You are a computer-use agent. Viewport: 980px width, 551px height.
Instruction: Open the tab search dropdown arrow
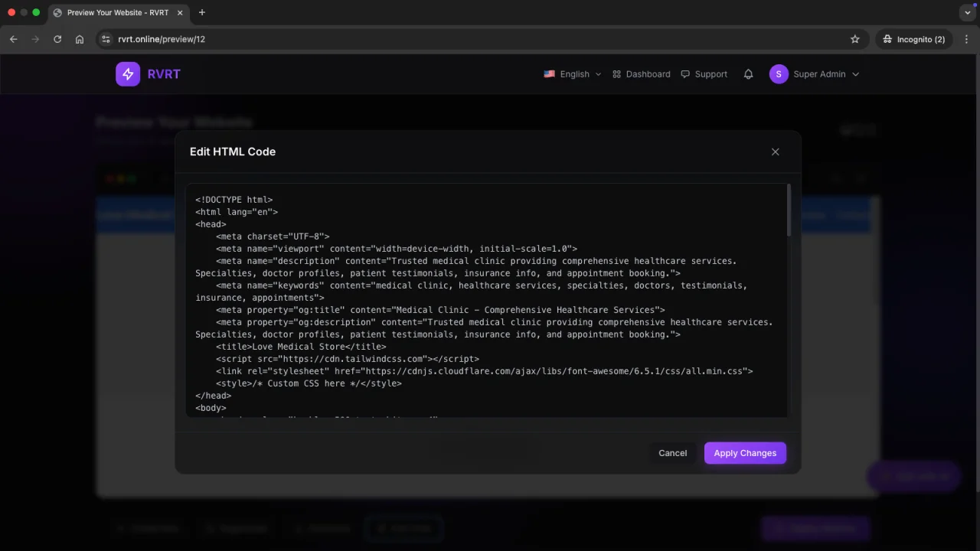click(968, 12)
